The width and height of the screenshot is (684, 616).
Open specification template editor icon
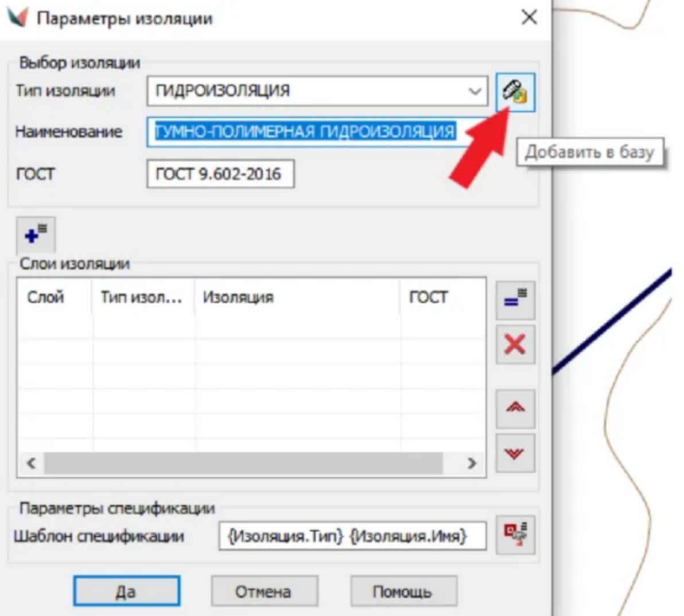pyautogui.click(x=515, y=534)
